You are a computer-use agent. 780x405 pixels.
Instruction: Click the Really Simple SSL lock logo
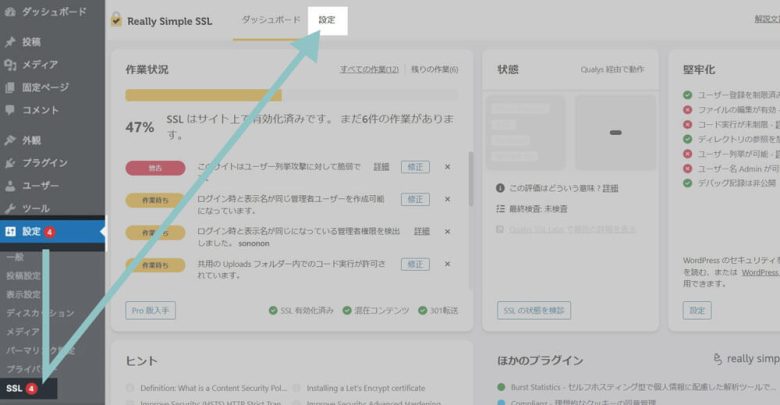pos(116,20)
